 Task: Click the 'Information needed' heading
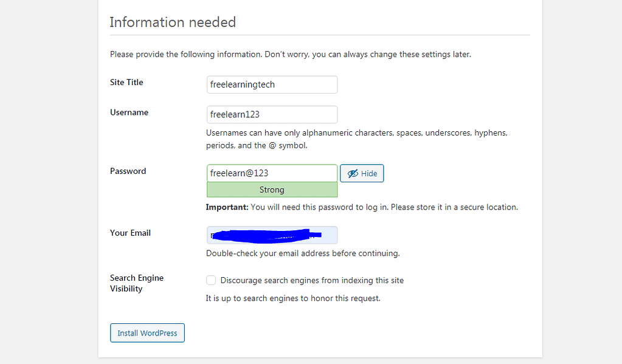(173, 22)
